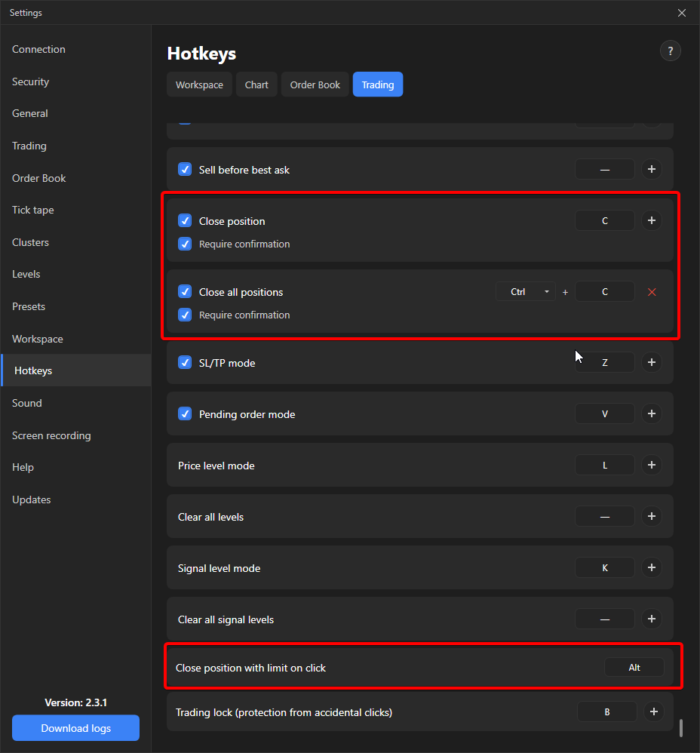This screenshot has width=700, height=753.
Task: Add another hotkey for Close position
Action: pyautogui.click(x=652, y=220)
